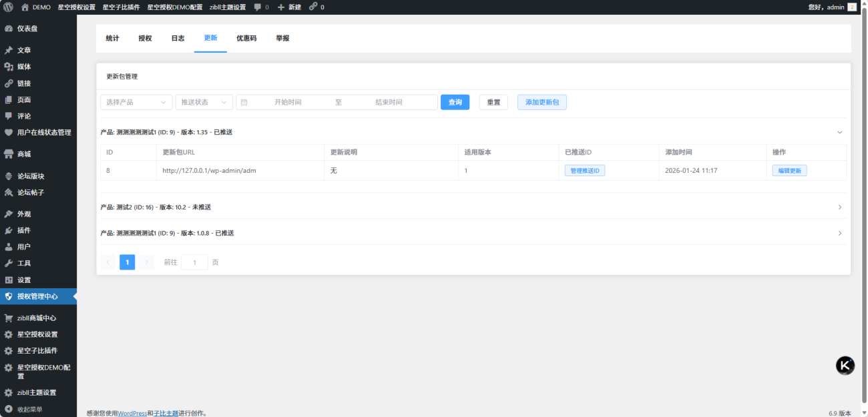Screen dimensions: 868x417
Task: Open the 仪表盘 dashboard sidebar item
Action: tap(27, 29)
